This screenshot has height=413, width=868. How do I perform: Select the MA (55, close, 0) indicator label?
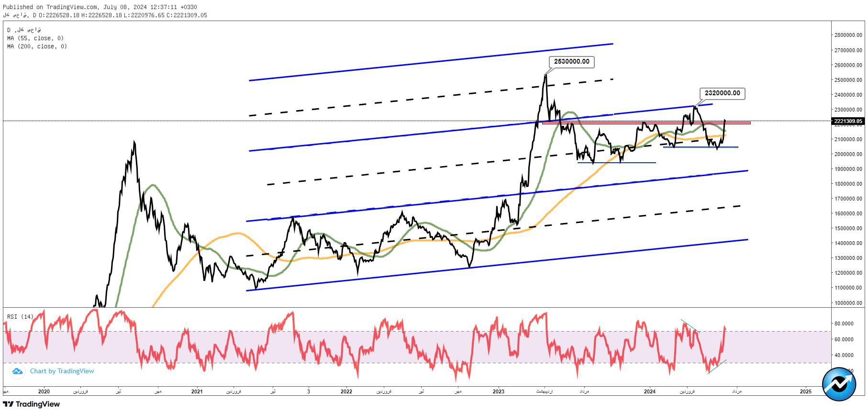pos(35,38)
